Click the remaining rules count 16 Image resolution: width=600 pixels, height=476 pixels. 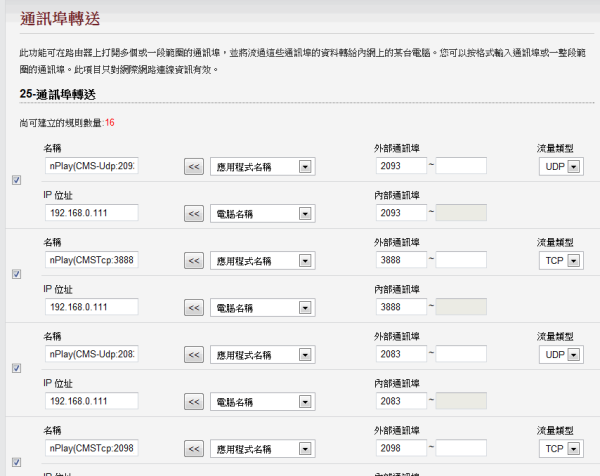pos(110,123)
